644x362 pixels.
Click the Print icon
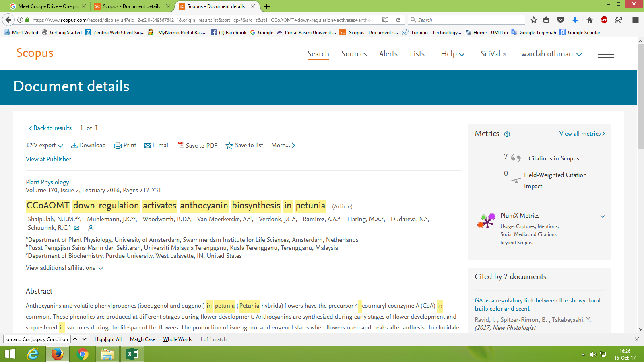point(118,146)
